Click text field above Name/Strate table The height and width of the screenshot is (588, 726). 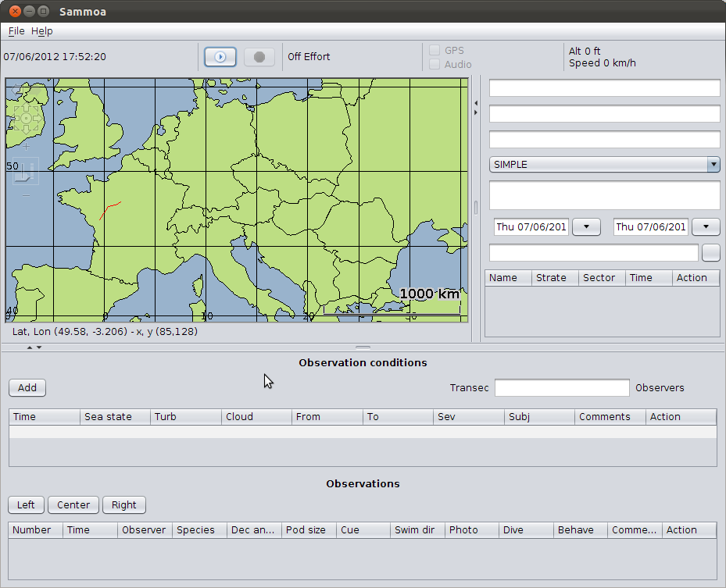point(594,252)
